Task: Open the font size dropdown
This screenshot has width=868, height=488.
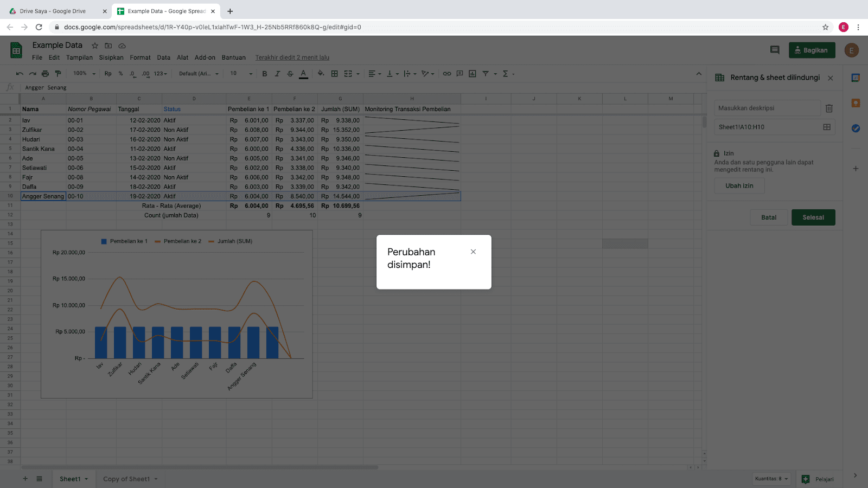Action: tap(241, 74)
